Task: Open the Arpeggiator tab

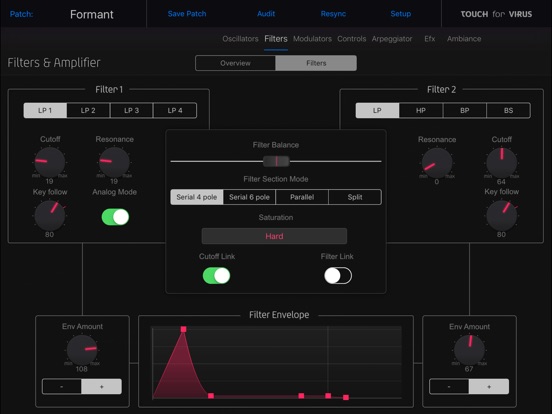Action: tap(392, 39)
